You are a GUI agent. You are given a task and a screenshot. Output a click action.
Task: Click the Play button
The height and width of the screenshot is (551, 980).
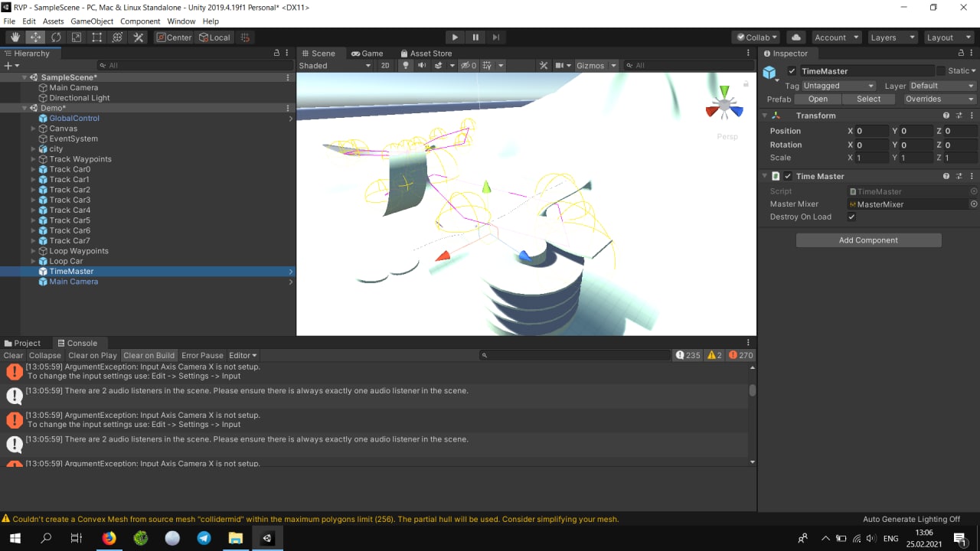coord(455,37)
